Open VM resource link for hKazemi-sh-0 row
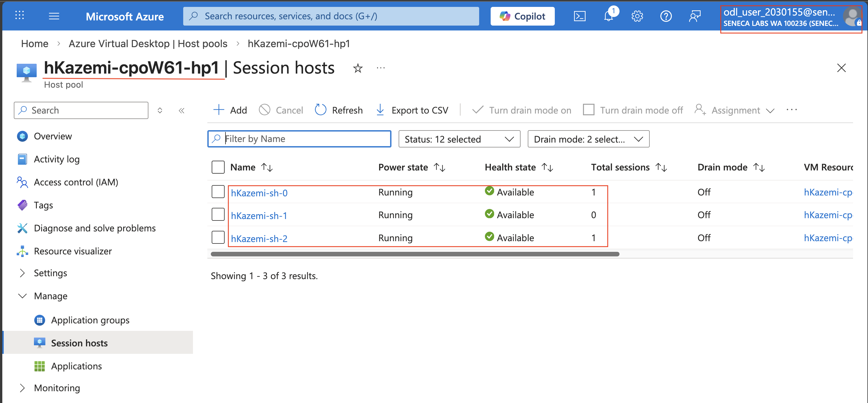The width and height of the screenshot is (868, 403). (828, 192)
